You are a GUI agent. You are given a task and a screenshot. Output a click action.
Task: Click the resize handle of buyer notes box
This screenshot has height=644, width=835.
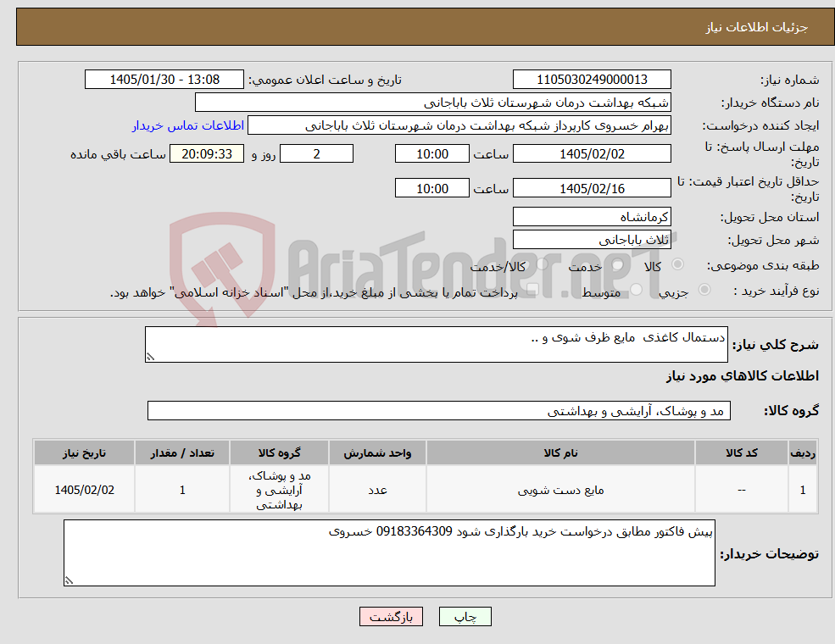(69, 580)
